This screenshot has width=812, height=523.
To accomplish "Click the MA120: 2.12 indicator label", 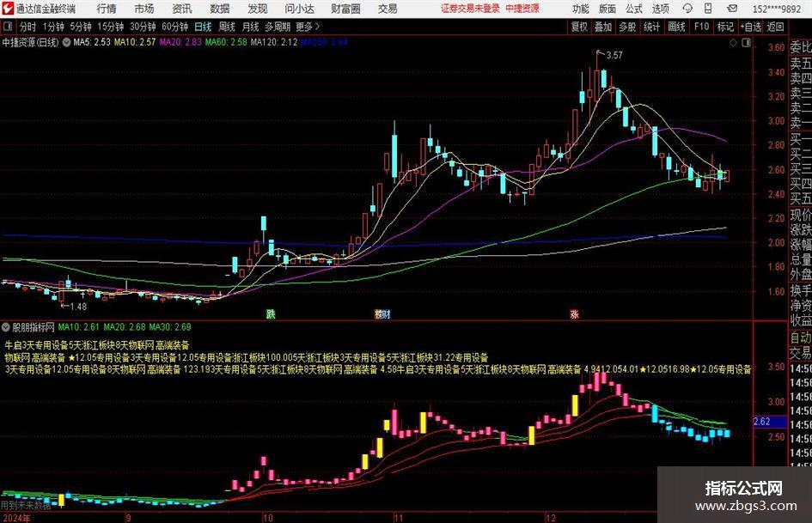I will (x=274, y=42).
